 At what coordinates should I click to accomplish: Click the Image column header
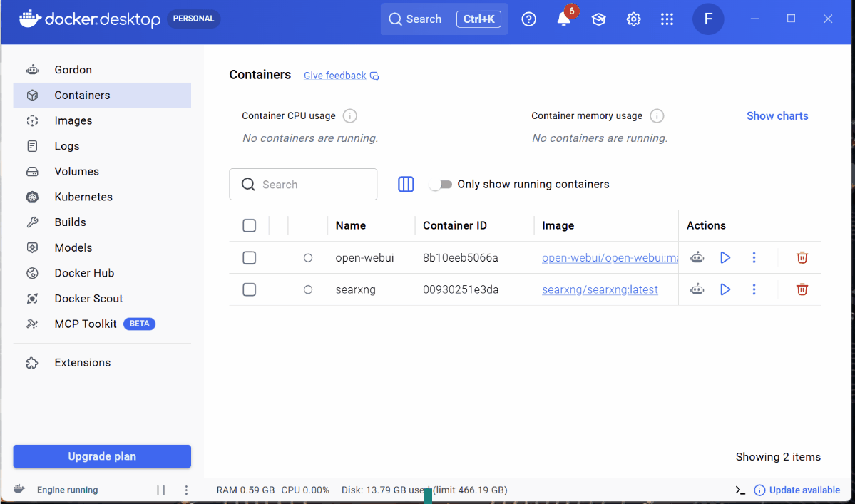click(x=558, y=225)
